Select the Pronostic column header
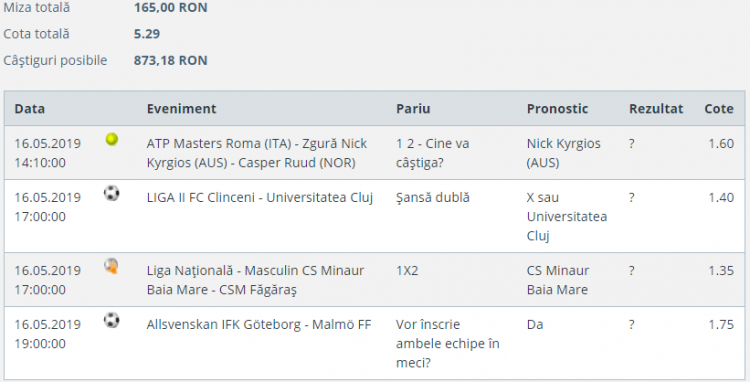Image resolution: width=750 pixels, height=382 pixels. coord(557,109)
